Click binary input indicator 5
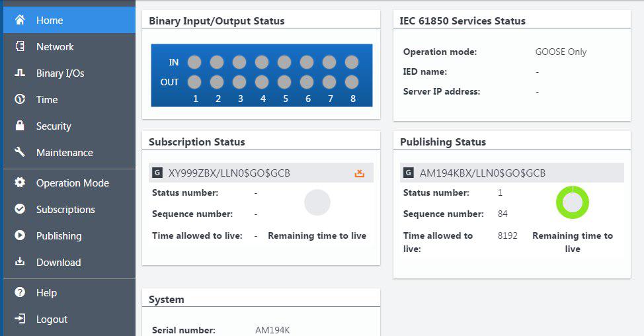This screenshot has height=336, width=644. (x=284, y=62)
